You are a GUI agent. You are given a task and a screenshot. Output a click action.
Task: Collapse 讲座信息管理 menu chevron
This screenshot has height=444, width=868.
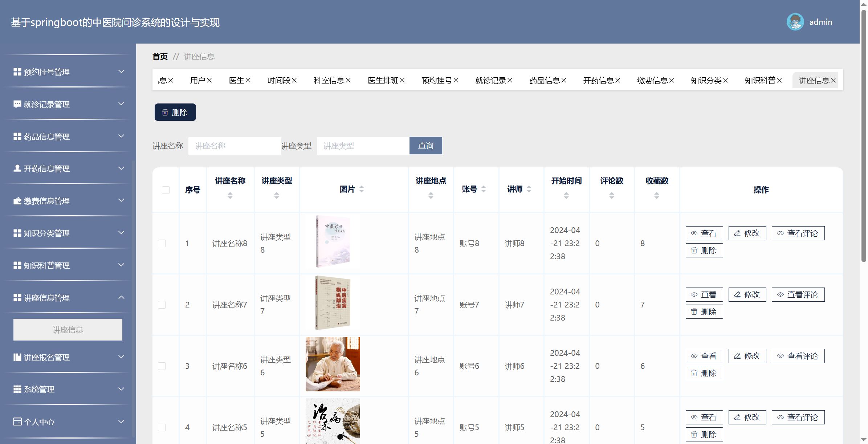click(122, 297)
